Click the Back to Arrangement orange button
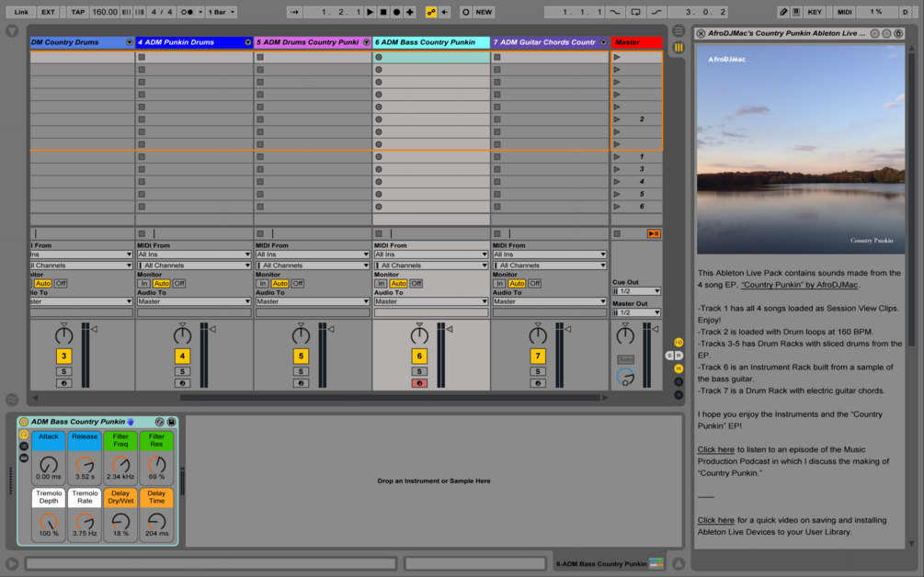Screen dimensions: 924x577 [x=654, y=233]
